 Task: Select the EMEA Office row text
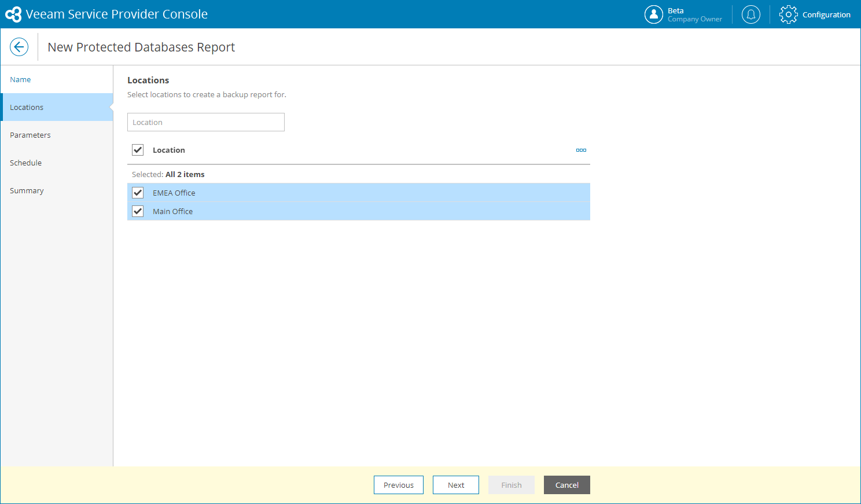[174, 193]
